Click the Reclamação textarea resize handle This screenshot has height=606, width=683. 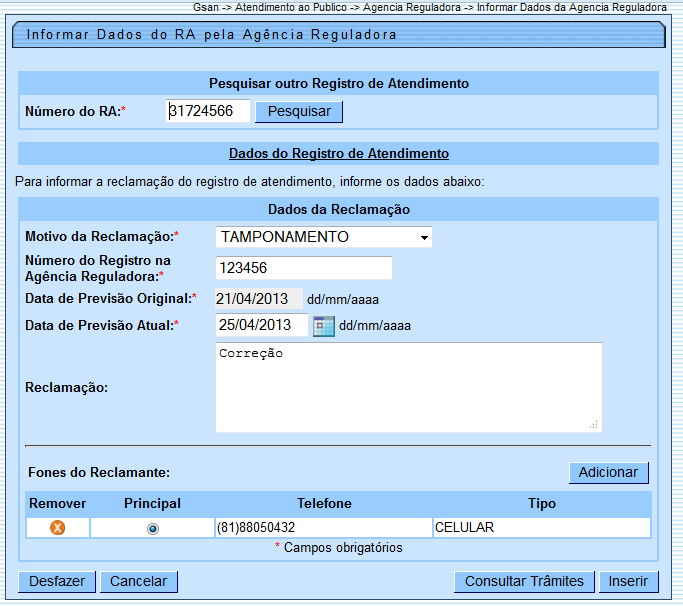coord(594,424)
